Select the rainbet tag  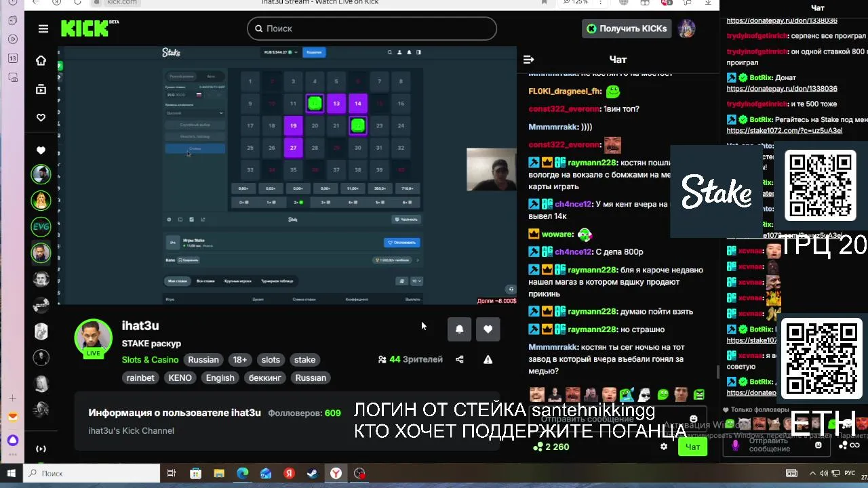pos(140,378)
